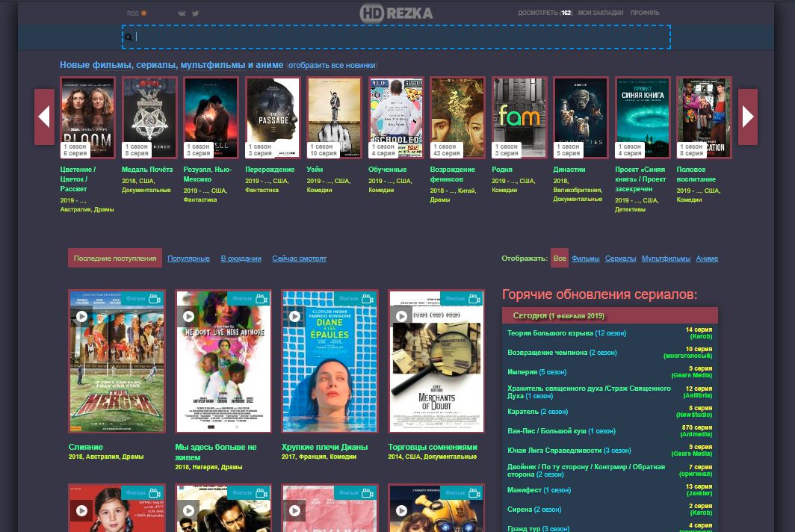Click the HDrezka logo
This screenshot has height=532, width=795.
coord(396,13)
